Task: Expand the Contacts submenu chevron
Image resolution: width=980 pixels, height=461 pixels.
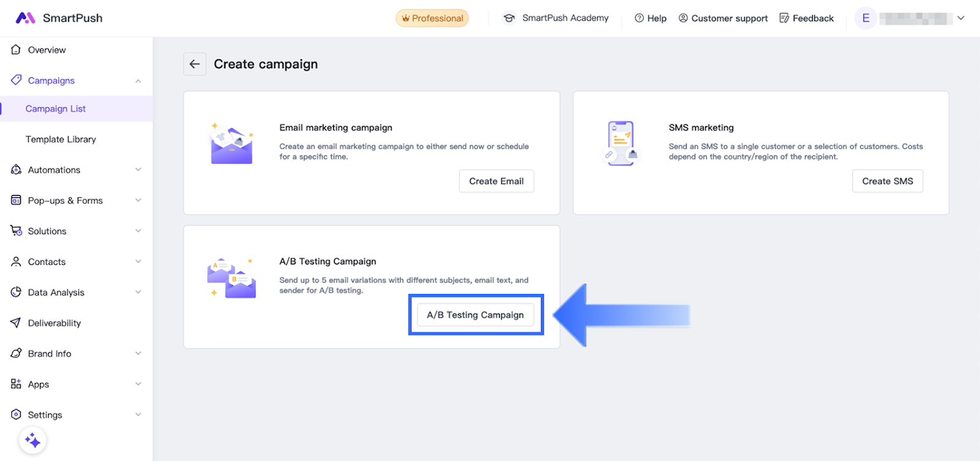Action: point(138,261)
